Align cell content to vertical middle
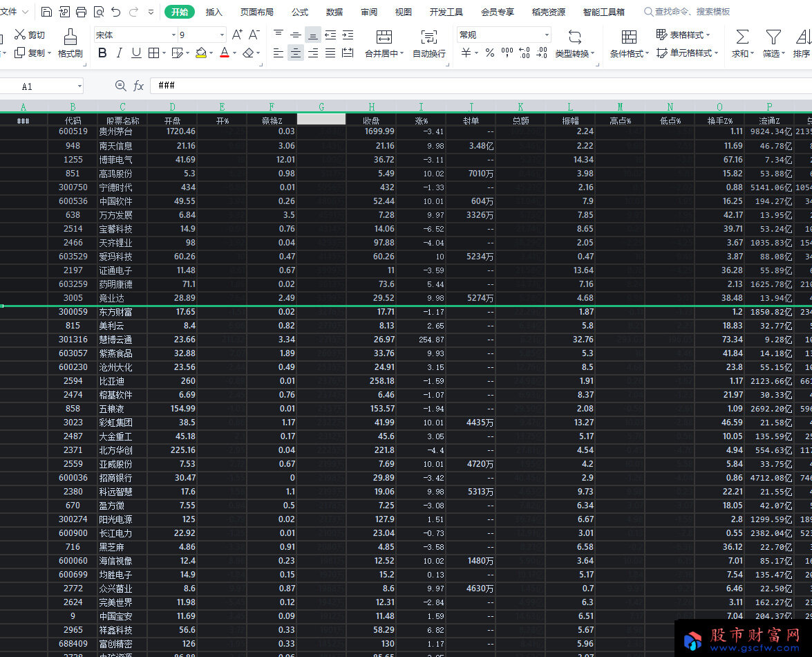This screenshot has width=812, height=657. 296,35
